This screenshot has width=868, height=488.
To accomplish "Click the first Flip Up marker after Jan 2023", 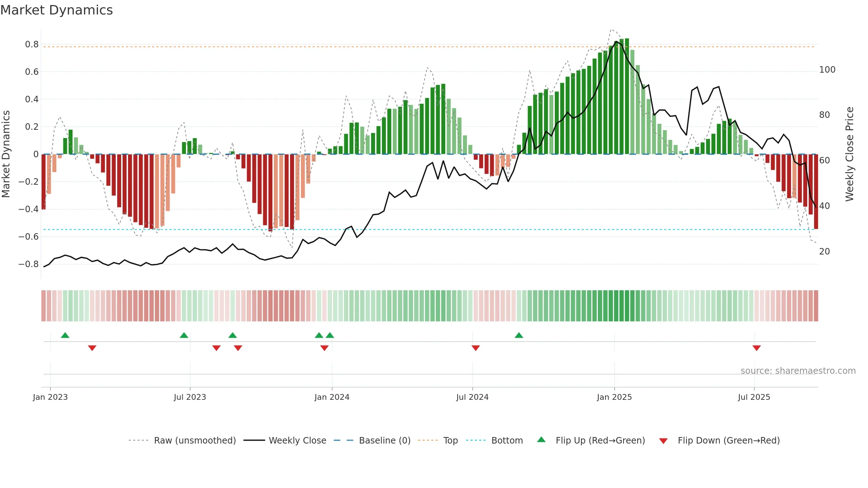I will (65, 335).
